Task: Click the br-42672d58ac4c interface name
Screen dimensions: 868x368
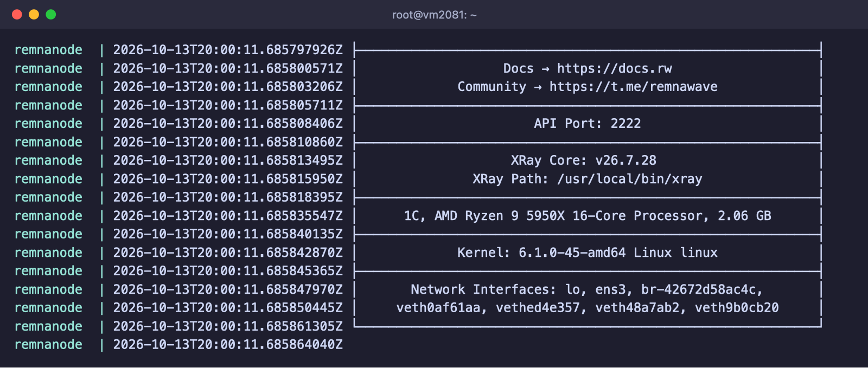Action: point(699,289)
